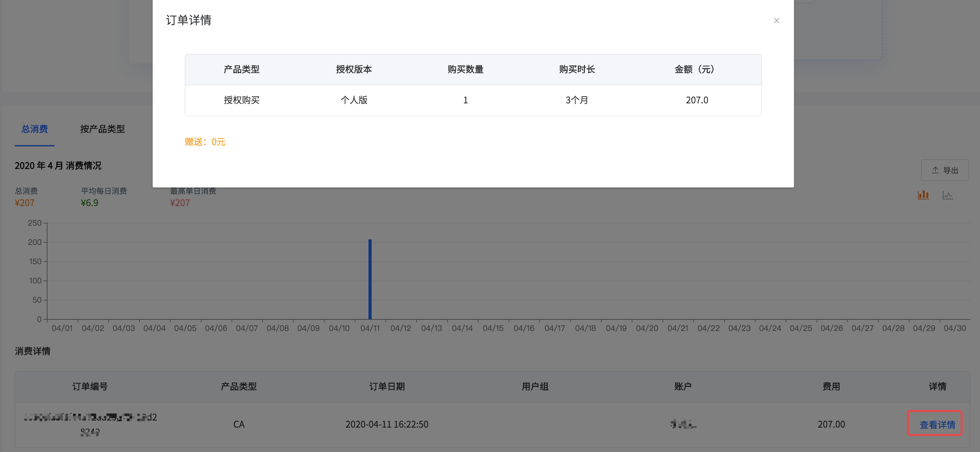Click the 04/30 axis label
The width and height of the screenshot is (980, 452).
[955, 328]
